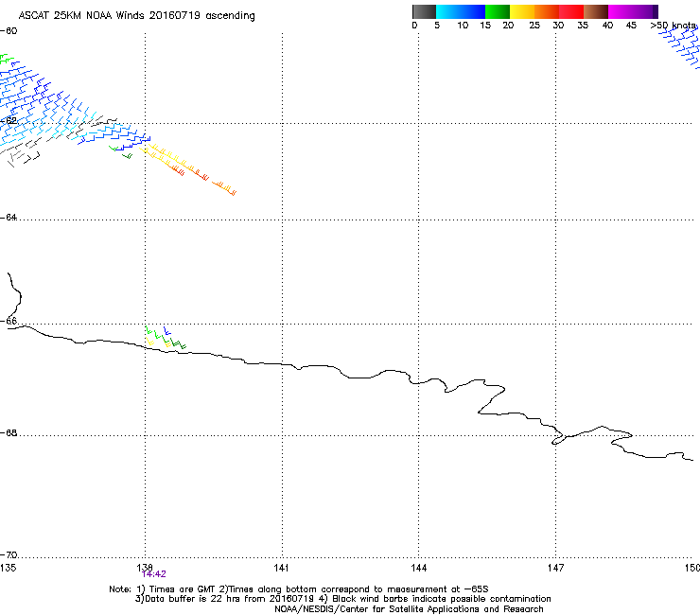This screenshot has width=700, height=615.
Task: Click the purple '14:42' time label
Action: point(154,574)
